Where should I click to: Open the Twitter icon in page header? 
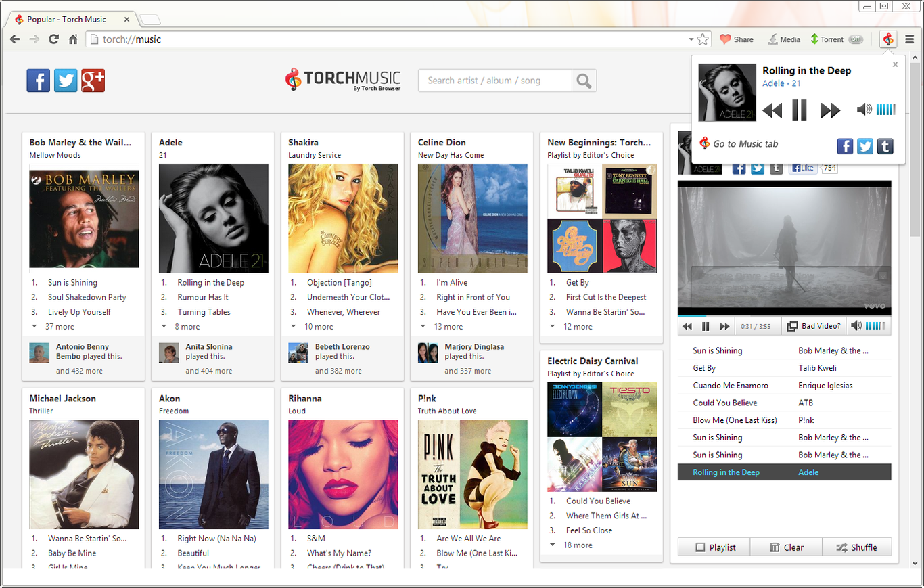tap(66, 81)
